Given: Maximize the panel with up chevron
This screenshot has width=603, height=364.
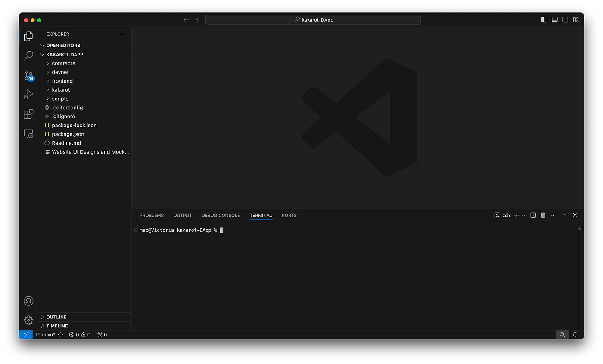Looking at the screenshot, I should [564, 215].
